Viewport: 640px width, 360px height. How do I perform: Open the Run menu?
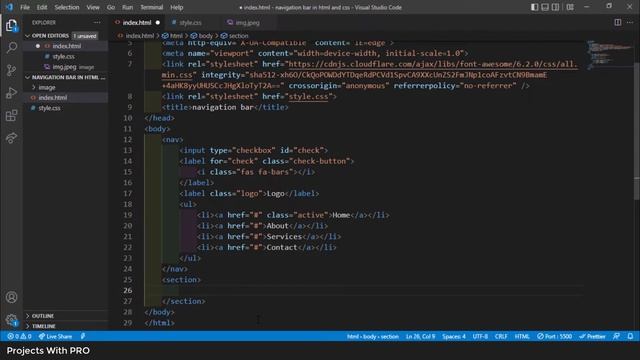(127, 7)
